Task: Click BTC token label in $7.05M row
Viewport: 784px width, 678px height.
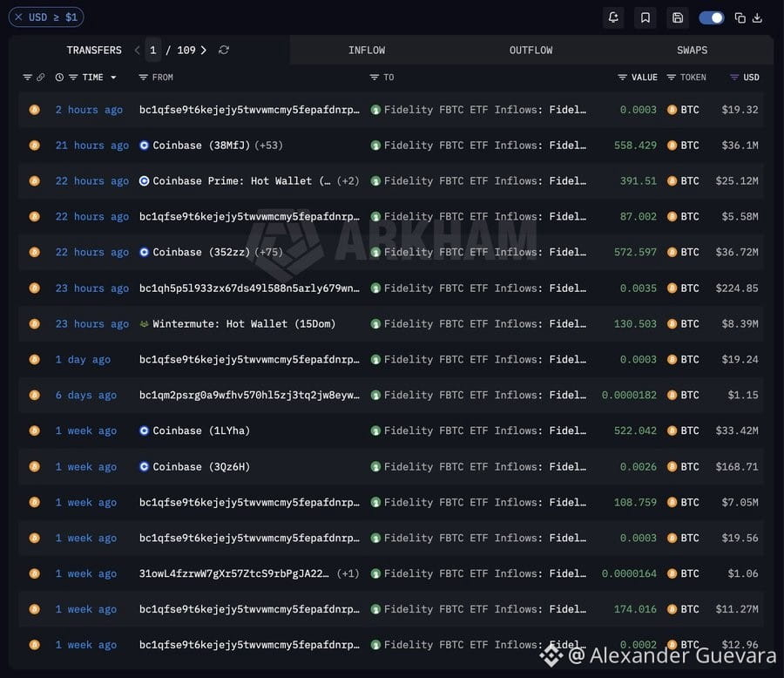Action: coord(690,502)
